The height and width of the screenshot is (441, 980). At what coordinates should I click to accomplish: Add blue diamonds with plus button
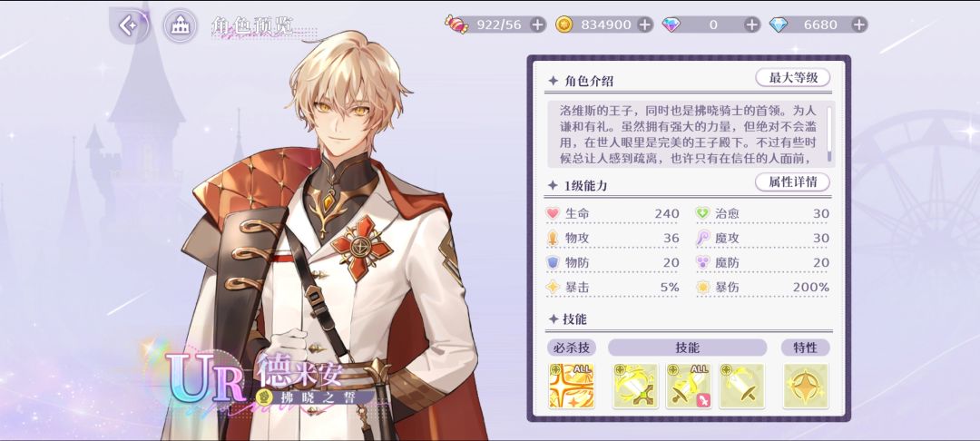[859, 24]
